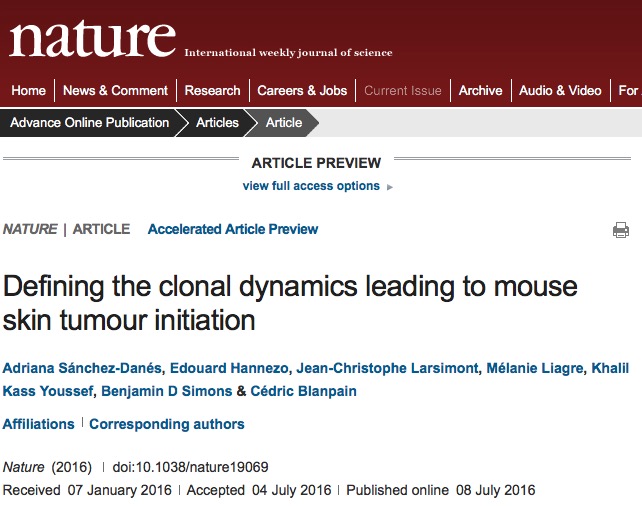642x506 pixels.
Task: Open author Edouard Hannezo
Action: pos(229,368)
